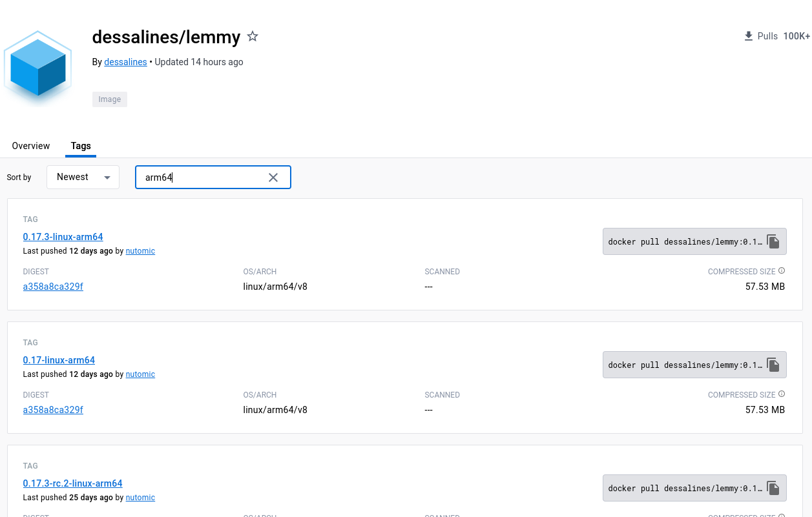Copy pull command for 0.17.3-linux-arm64 tag
The width and height of the screenshot is (812, 517).
pos(773,242)
